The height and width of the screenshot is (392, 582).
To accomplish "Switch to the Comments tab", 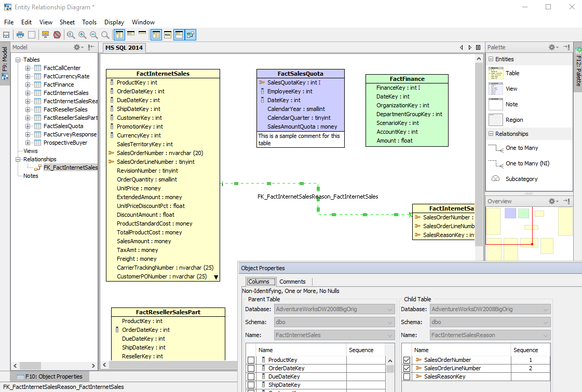I will (292, 282).
